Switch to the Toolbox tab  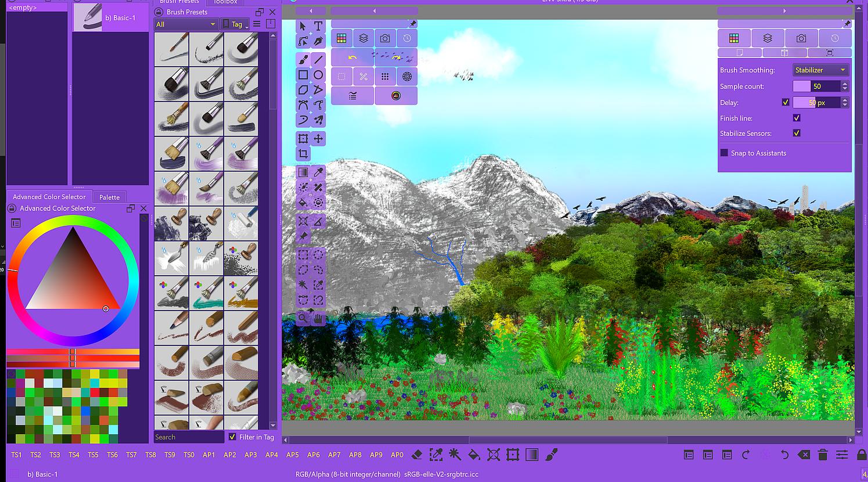click(225, 2)
